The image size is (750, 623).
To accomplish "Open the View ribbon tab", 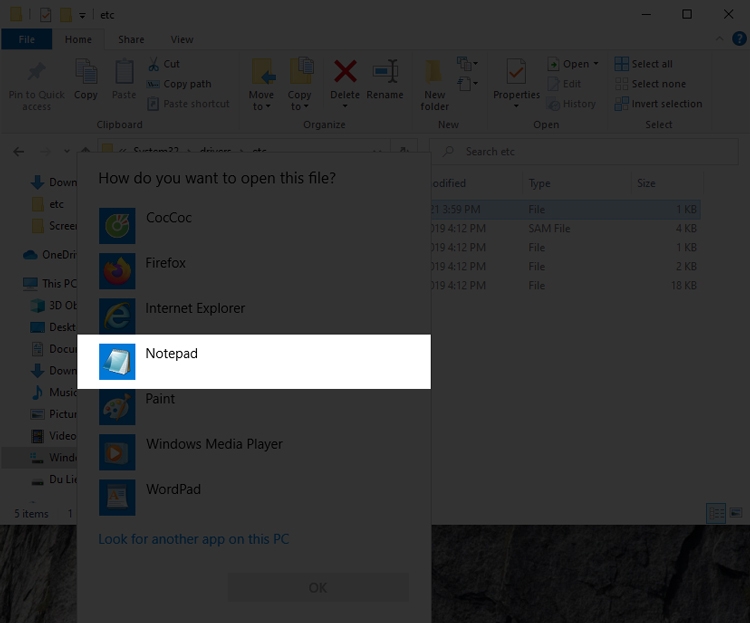I will pos(182,39).
